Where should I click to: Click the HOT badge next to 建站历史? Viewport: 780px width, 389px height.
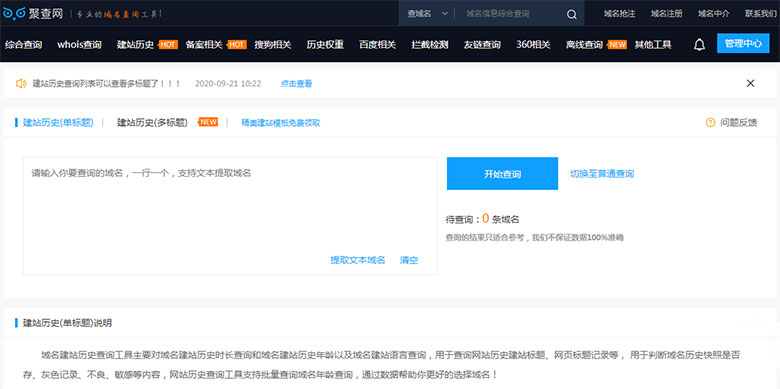(168, 45)
